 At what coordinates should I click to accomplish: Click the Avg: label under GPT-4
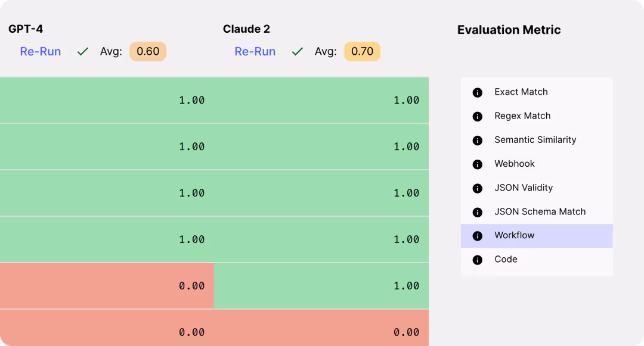(111, 52)
